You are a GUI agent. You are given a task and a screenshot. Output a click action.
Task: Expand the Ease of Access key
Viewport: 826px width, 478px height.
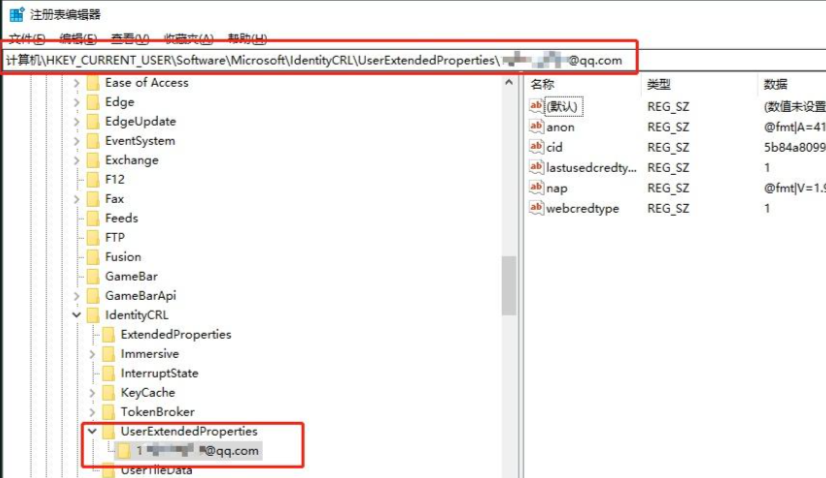[x=76, y=83]
